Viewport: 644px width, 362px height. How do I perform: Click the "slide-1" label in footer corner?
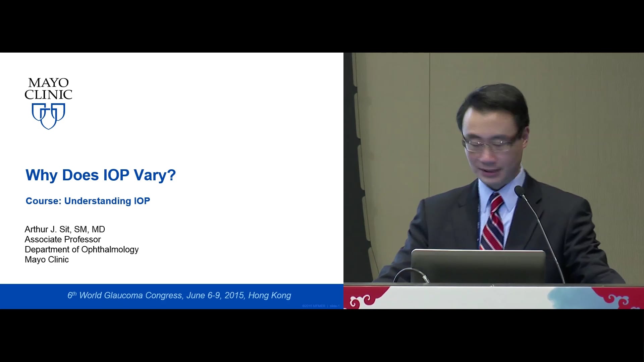pos(334,306)
